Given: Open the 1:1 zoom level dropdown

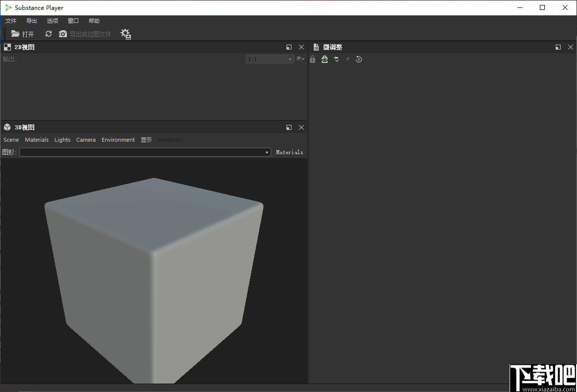Looking at the screenshot, I should click(270, 58).
